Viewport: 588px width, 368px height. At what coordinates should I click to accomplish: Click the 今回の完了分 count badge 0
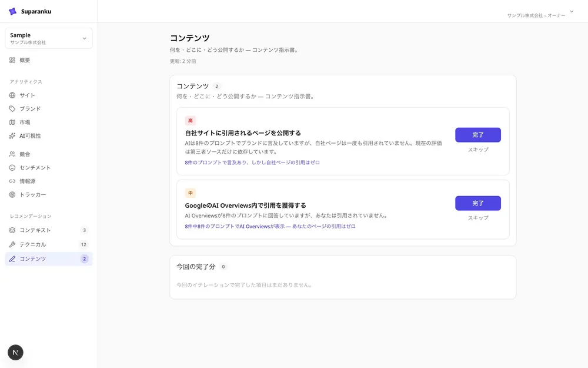point(223,267)
